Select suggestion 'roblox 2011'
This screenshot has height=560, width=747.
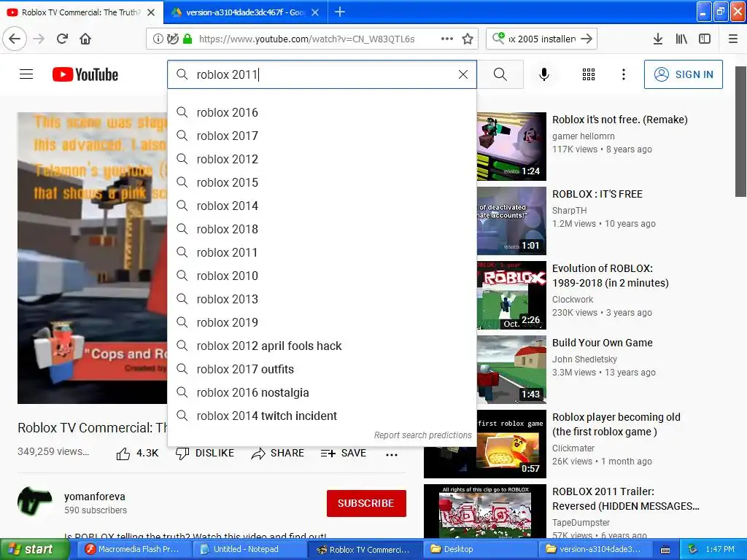(x=322, y=252)
